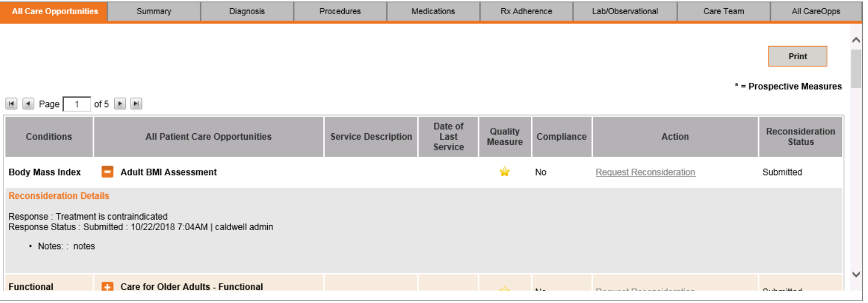Click Adult BMI quality measure star
Viewport: 868px width, 303px height.
point(504,172)
